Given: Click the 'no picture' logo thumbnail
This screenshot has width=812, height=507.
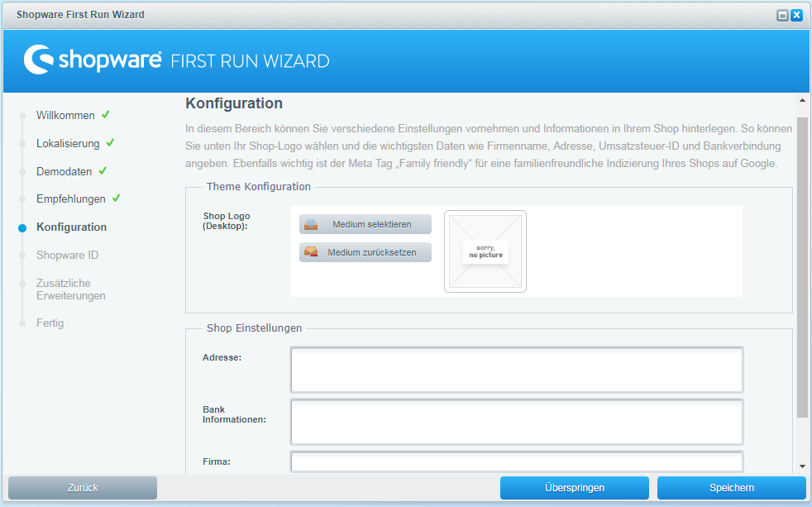Looking at the screenshot, I should [485, 251].
